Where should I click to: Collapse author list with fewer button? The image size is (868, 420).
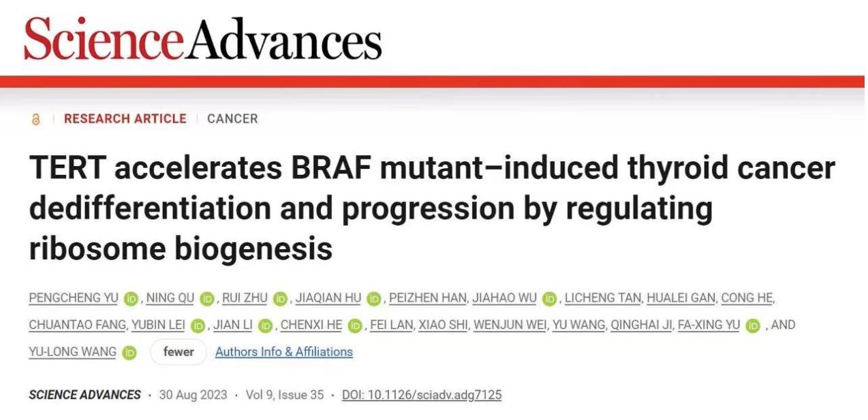(179, 352)
